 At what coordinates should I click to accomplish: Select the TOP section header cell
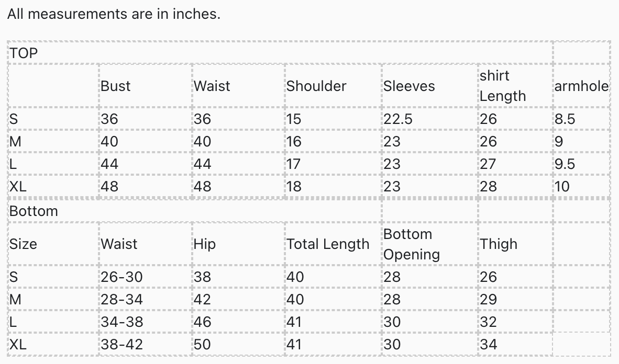pyautogui.click(x=24, y=53)
